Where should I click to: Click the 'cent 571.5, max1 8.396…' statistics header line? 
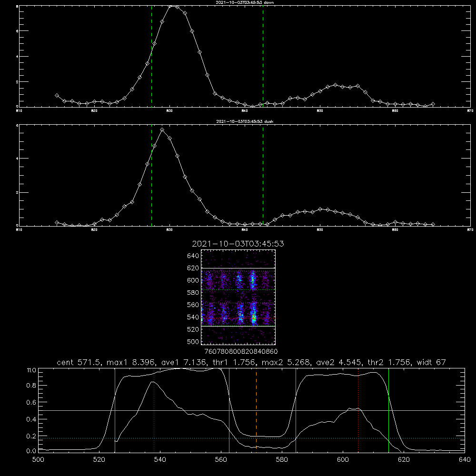pos(251,362)
